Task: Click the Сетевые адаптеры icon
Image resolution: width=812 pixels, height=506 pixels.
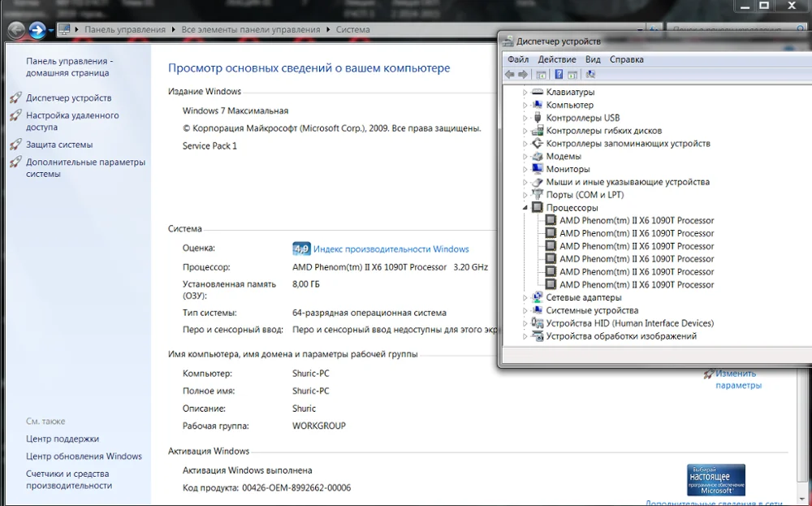Action: (x=538, y=297)
